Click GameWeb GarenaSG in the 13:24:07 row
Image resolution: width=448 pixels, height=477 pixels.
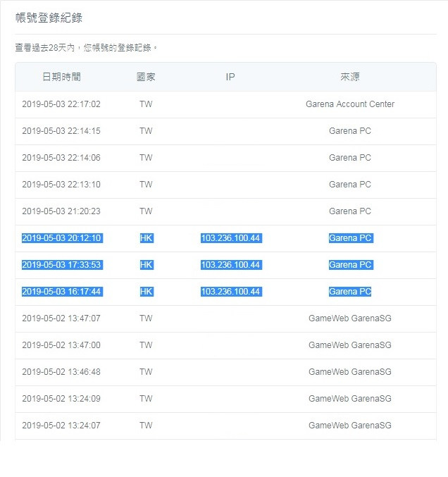tap(349, 426)
